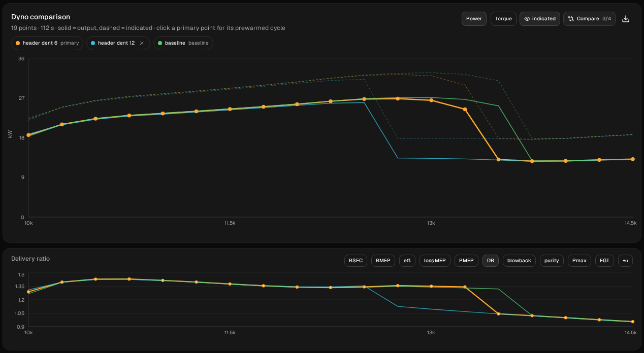
Task: Show the BMEP metric
Action: pos(383,260)
